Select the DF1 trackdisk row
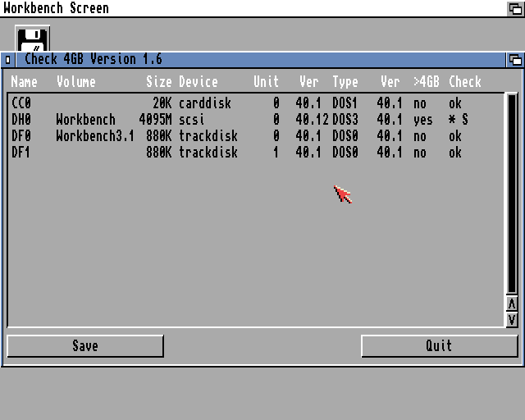 [246, 153]
